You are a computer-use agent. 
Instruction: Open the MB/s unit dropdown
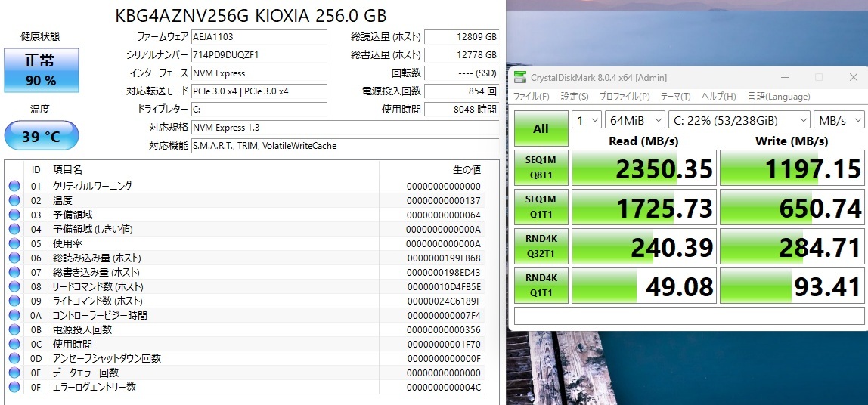point(839,120)
